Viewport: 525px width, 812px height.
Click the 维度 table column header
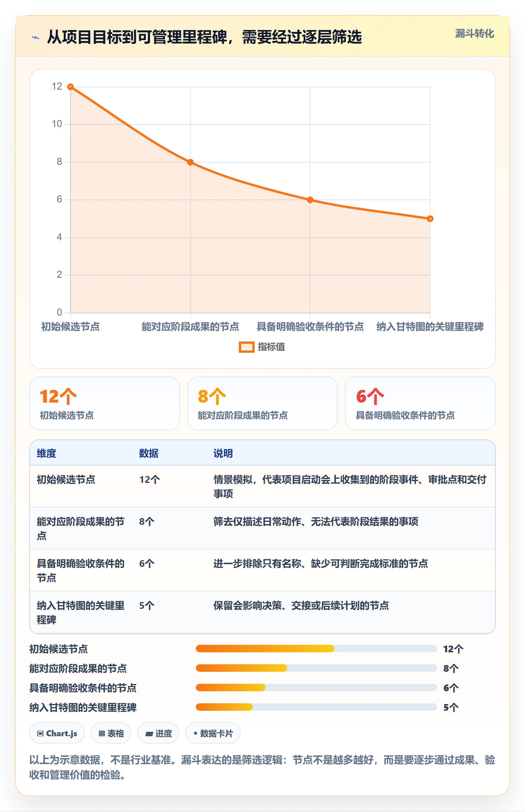point(46,453)
